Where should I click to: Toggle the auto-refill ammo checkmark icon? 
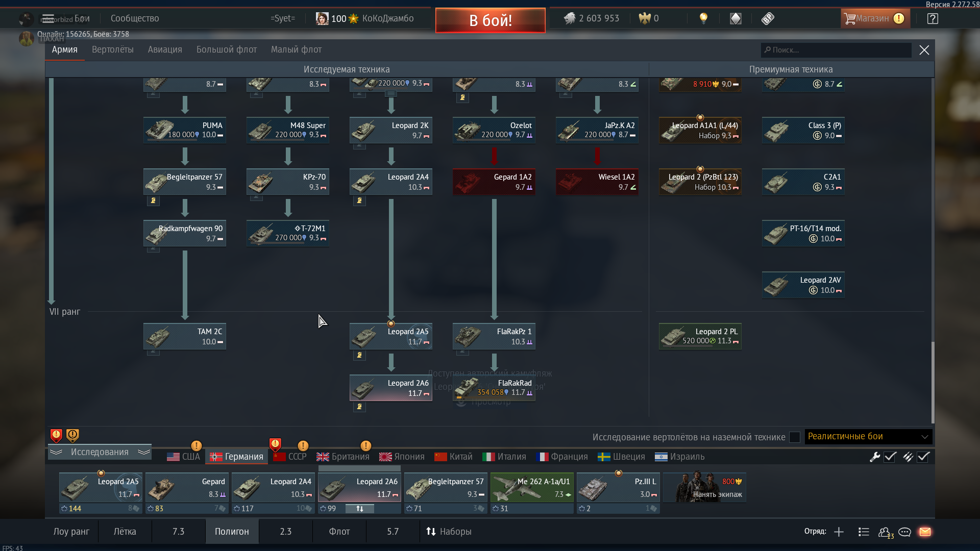pos(908,457)
